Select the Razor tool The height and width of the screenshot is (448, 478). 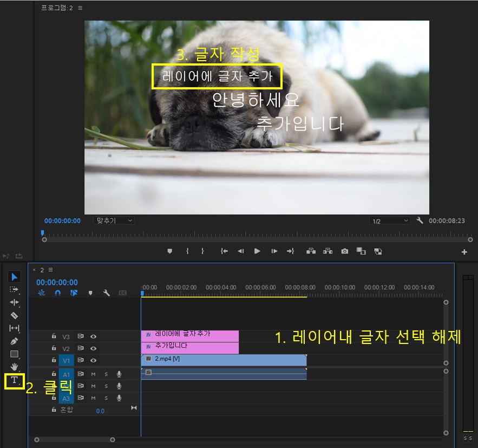pos(14,315)
